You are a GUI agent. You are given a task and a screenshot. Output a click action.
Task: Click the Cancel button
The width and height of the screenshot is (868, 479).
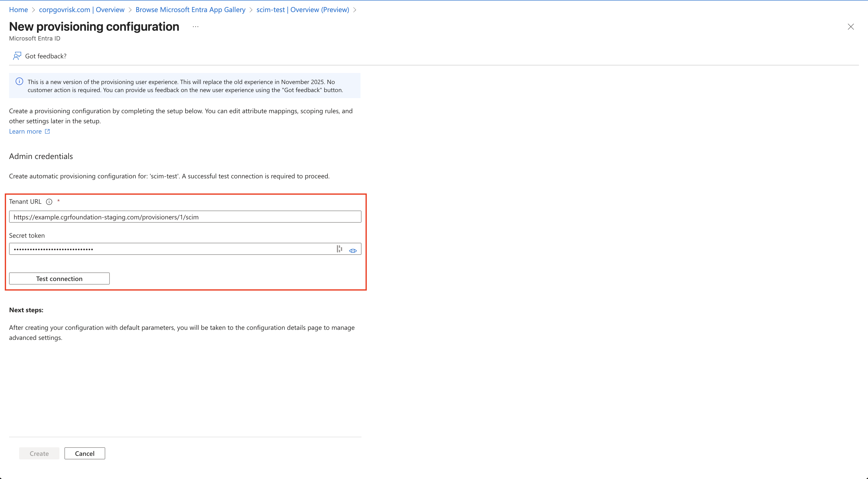click(x=85, y=453)
